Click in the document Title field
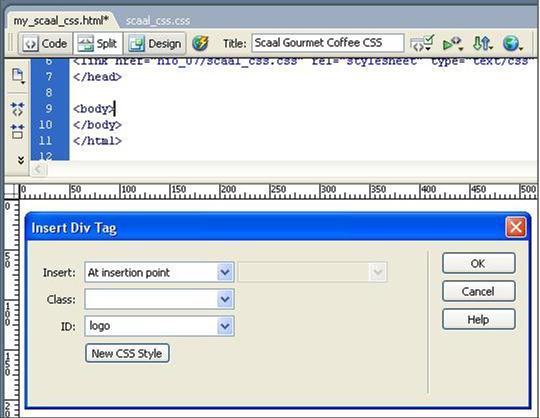540x418 pixels. coord(328,43)
